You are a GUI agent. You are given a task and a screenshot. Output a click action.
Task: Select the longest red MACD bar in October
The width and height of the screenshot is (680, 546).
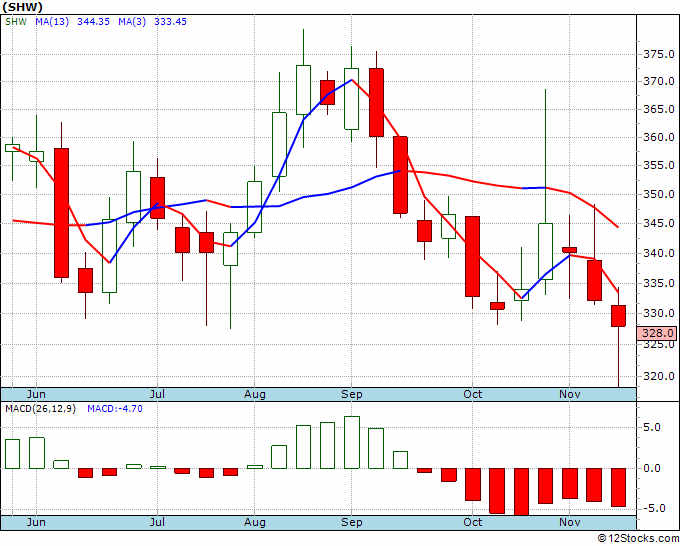click(x=521, y=492)
